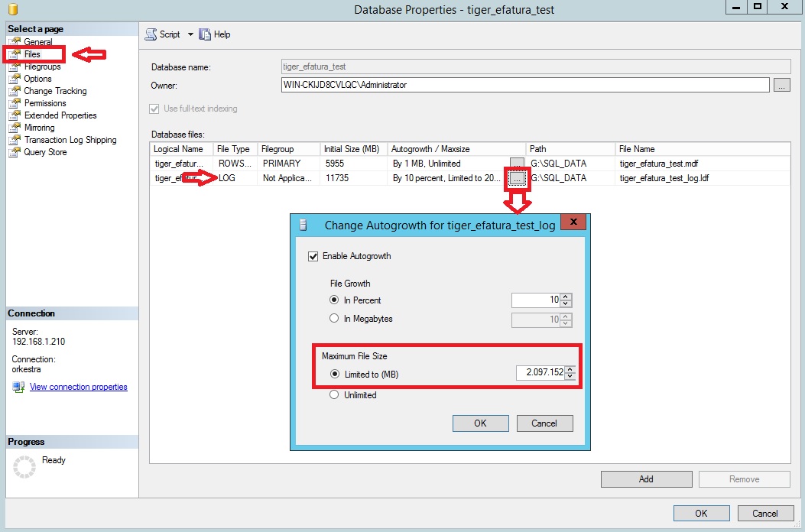Viewport: 805px width, 532px height.
Task: Select the General page icon
Action: (x=14, y=42)
